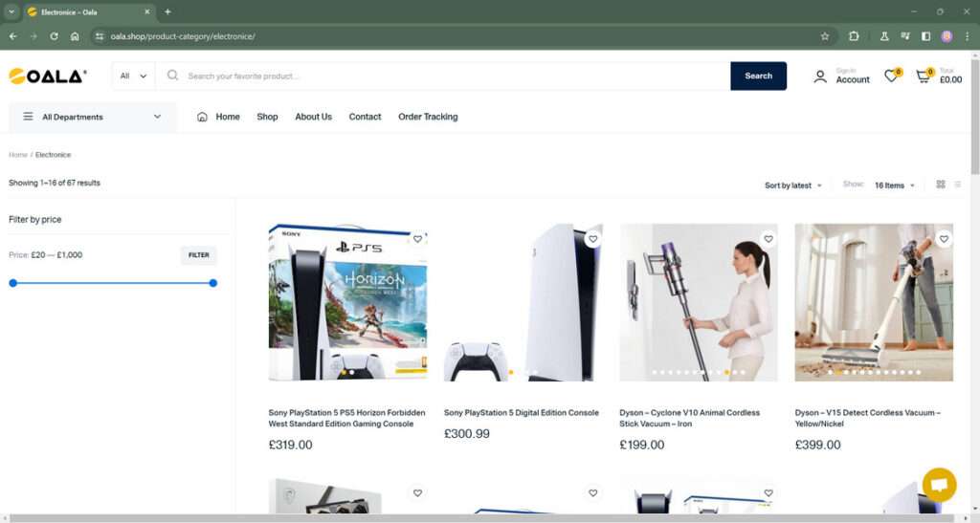980x523 pixels.
Task: Add PS5 Digital Edition to wishlist
Action: click(x=592, y=239)
